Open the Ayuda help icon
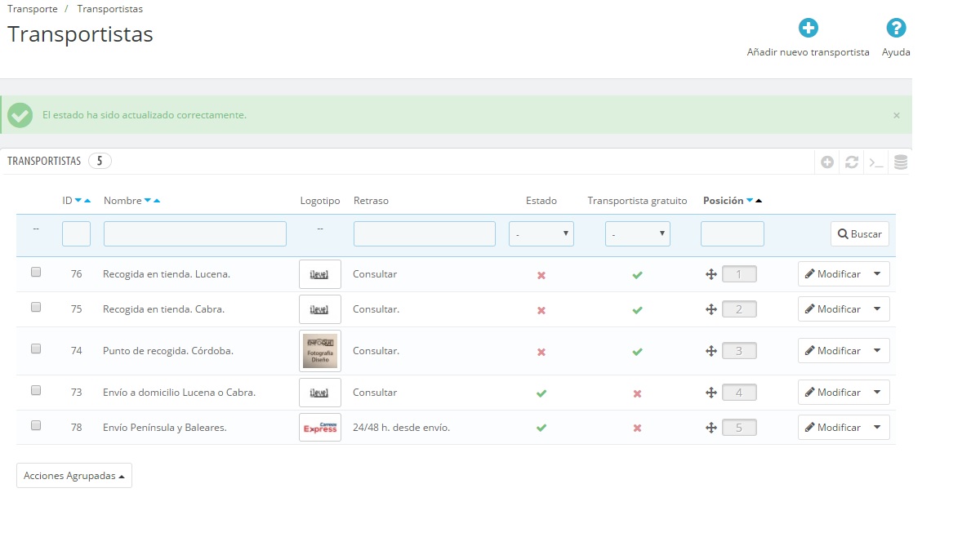The height and width of the screenshot is (555, 980). pyautogui.click(x=896, y=29)
